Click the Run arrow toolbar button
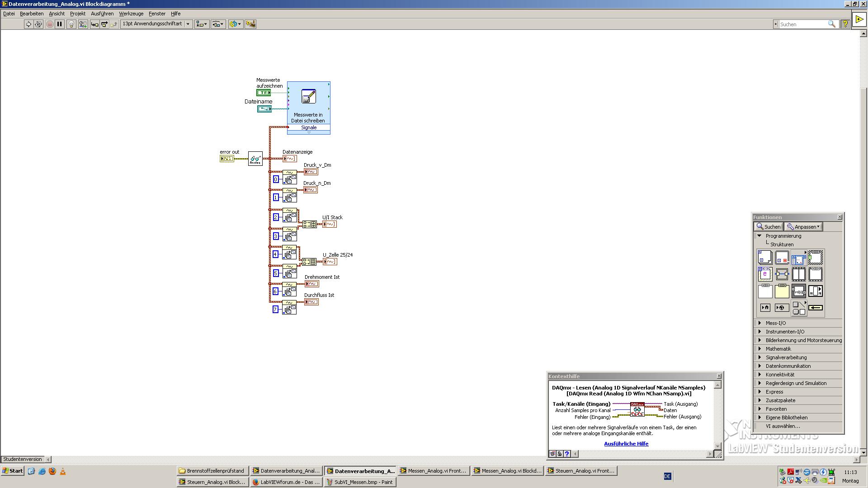 pyautogui.click(x=28, y=24)
